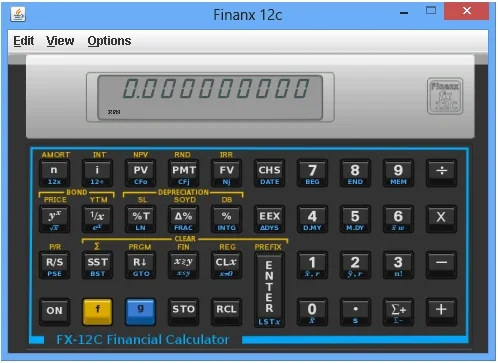
Task: Click the ON power key
Action: (54, 312)
